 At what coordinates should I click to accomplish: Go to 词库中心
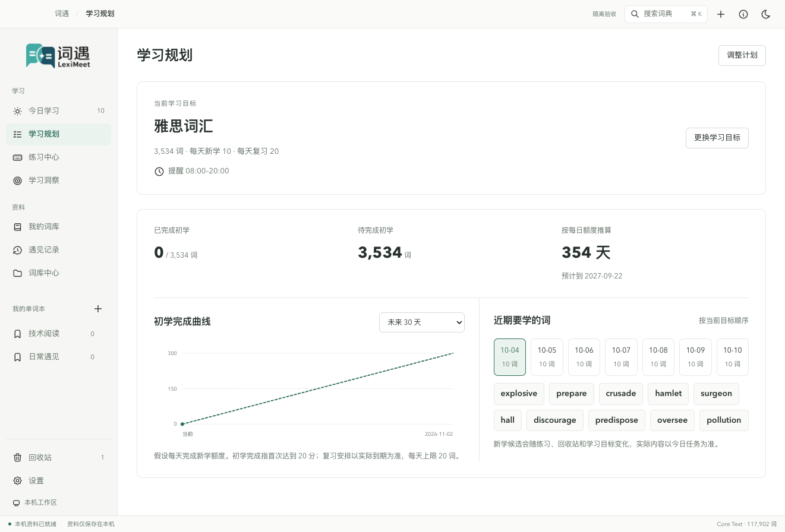tap(58, 273)
